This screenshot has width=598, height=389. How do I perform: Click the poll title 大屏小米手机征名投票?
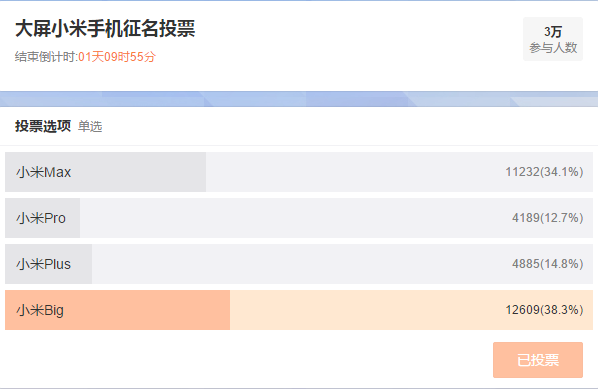pyautogui.click(x=105, y=29)
